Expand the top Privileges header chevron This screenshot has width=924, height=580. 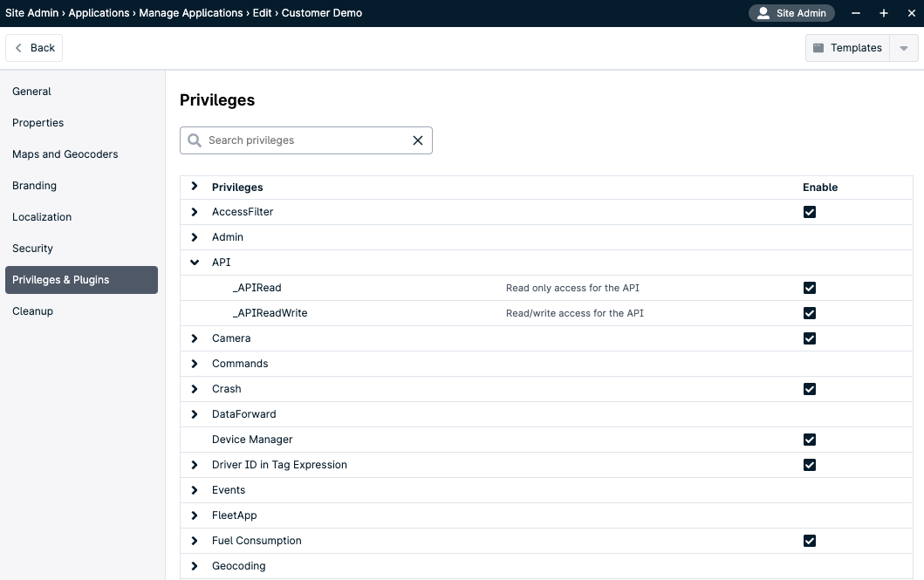click(x=195, y=187)
